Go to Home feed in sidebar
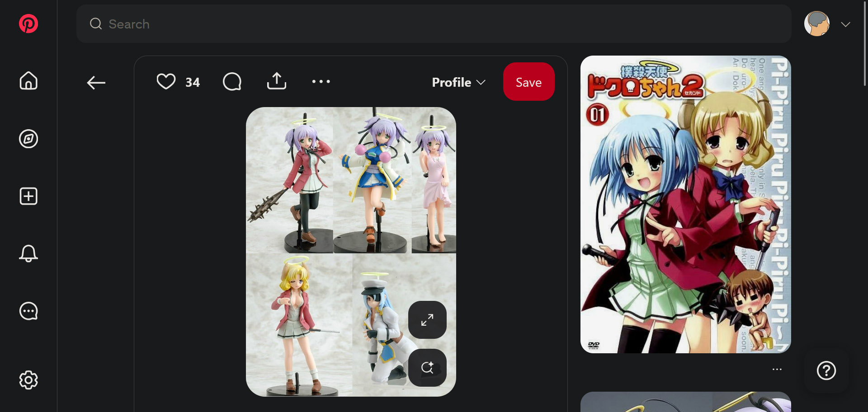Screen dimensions: 868x412 pos(28,81)
